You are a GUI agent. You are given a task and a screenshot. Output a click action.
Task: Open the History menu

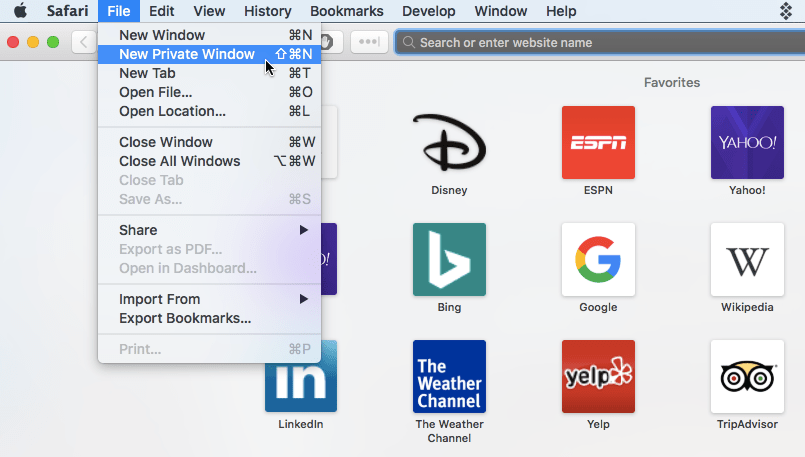click(267, 11)
